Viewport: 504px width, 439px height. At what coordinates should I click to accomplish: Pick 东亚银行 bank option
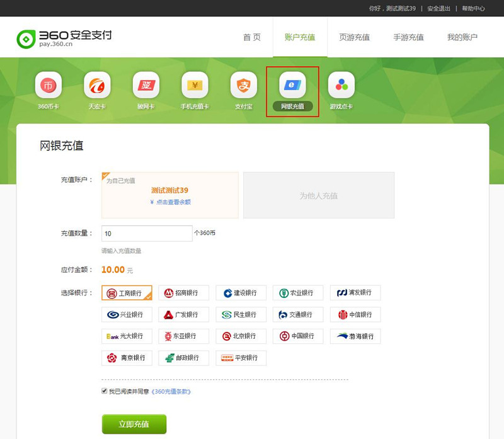[183, 336]
